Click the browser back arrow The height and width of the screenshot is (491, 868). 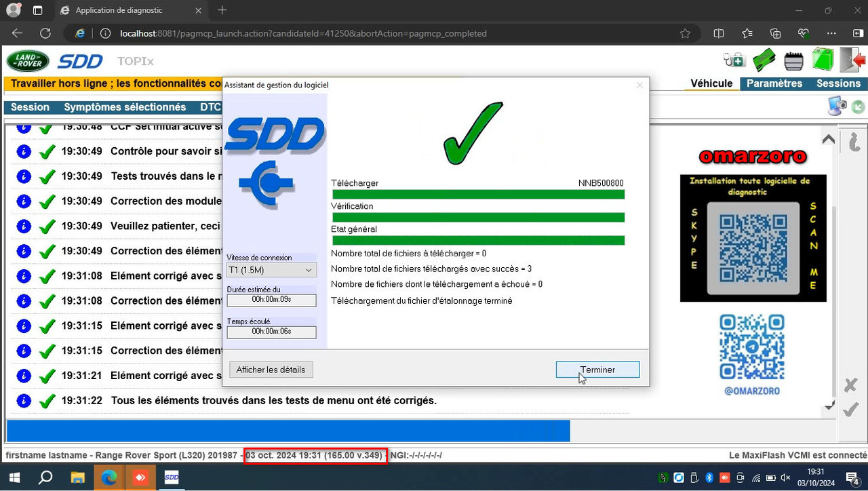click(x=18, y=33)
